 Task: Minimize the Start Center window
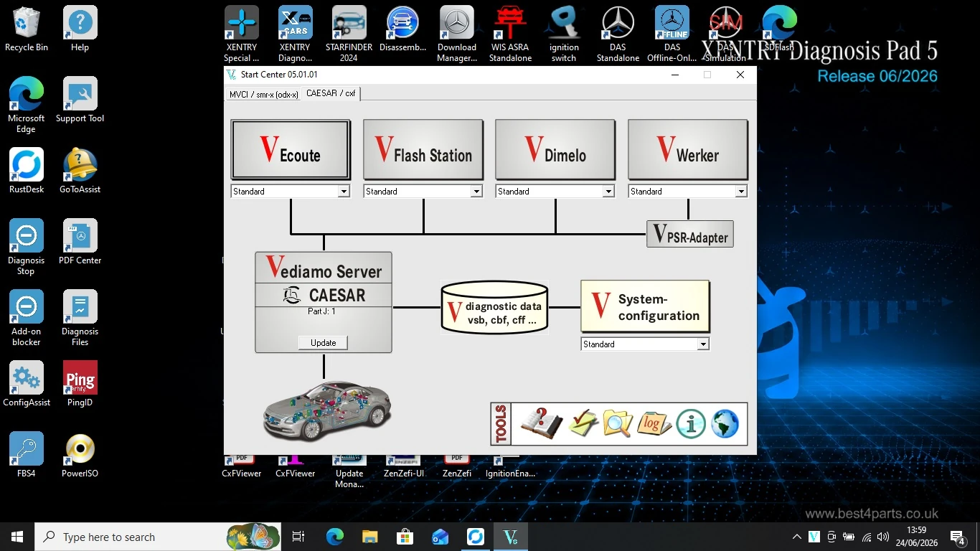675,75
